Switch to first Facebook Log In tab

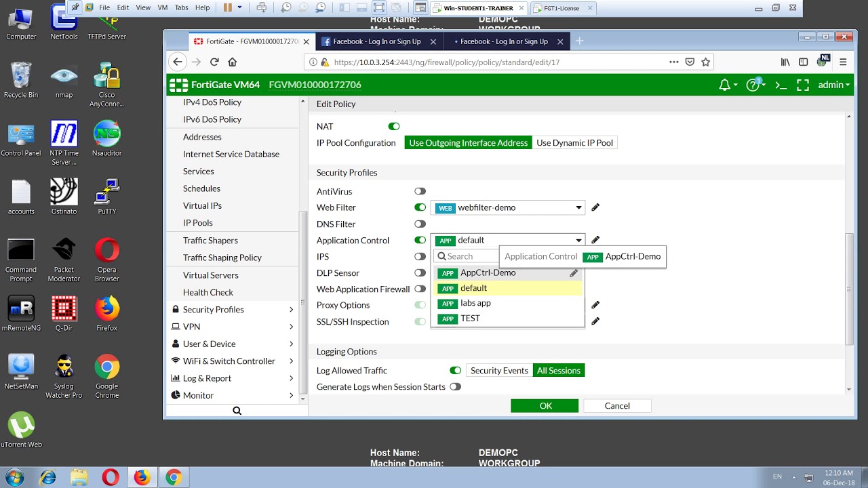(378, 41)
